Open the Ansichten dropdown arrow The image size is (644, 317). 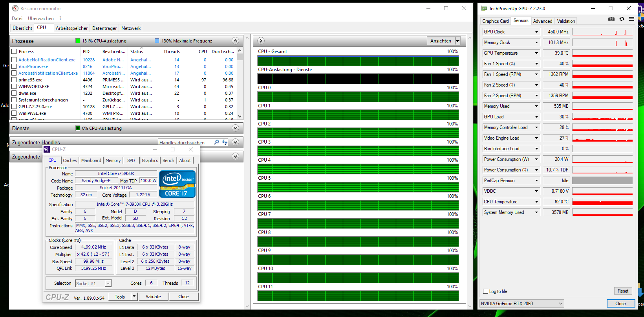click(457, 41)
